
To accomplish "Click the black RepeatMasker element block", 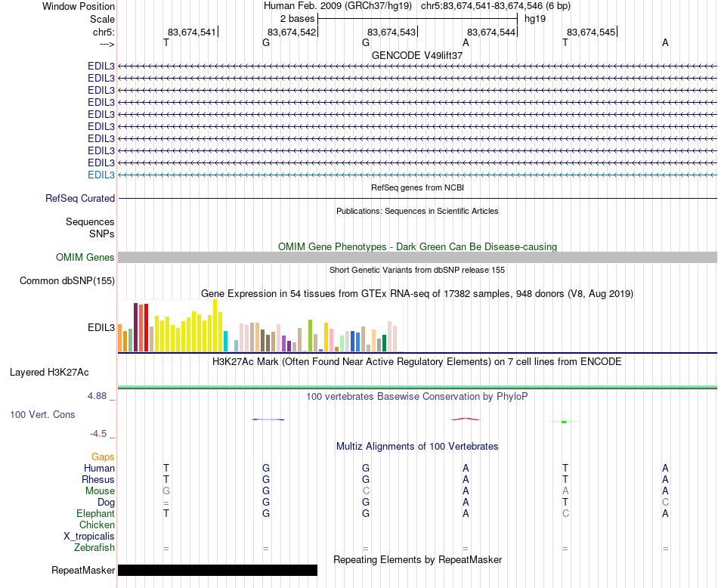I will [218, 570].
